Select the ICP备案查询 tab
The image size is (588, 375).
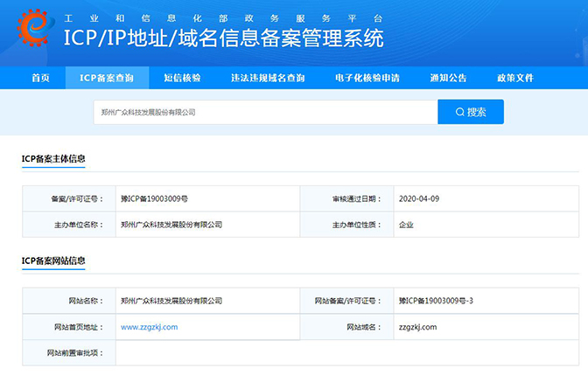coord(107,78)
